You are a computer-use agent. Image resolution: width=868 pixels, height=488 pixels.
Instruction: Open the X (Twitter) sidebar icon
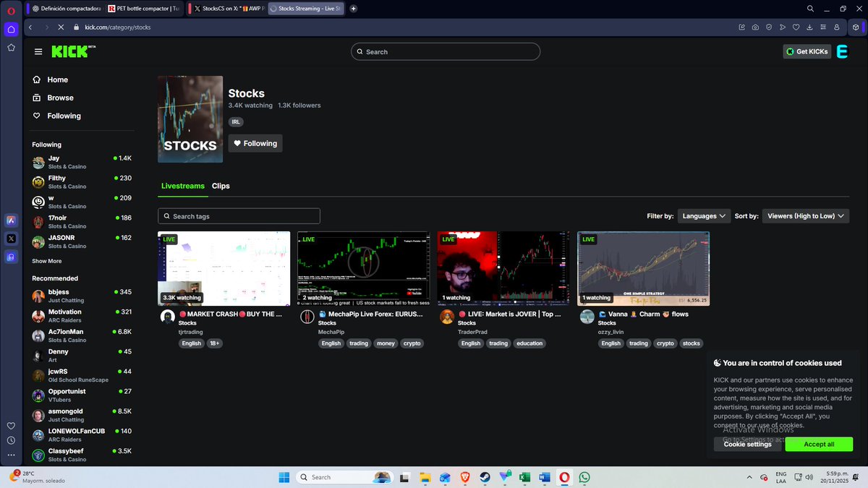11,238
